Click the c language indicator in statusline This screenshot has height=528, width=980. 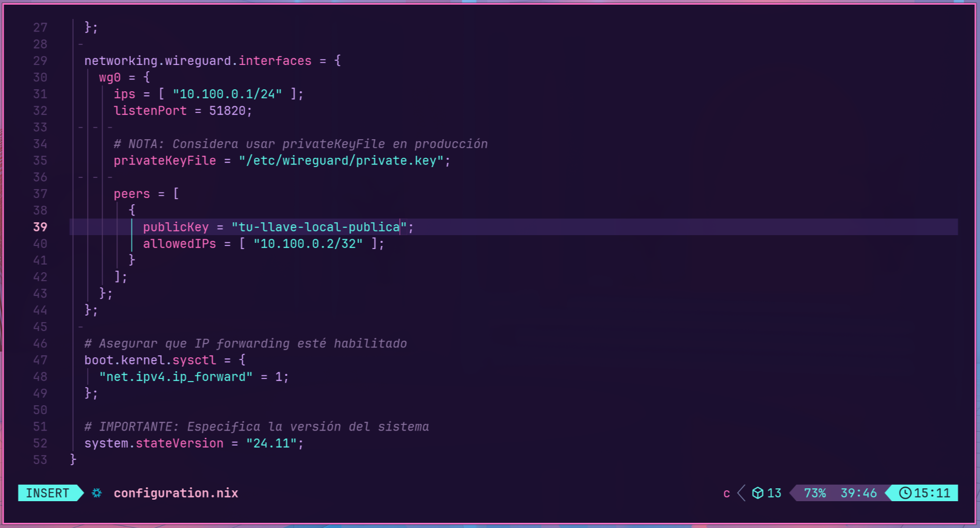coord(726,493)
